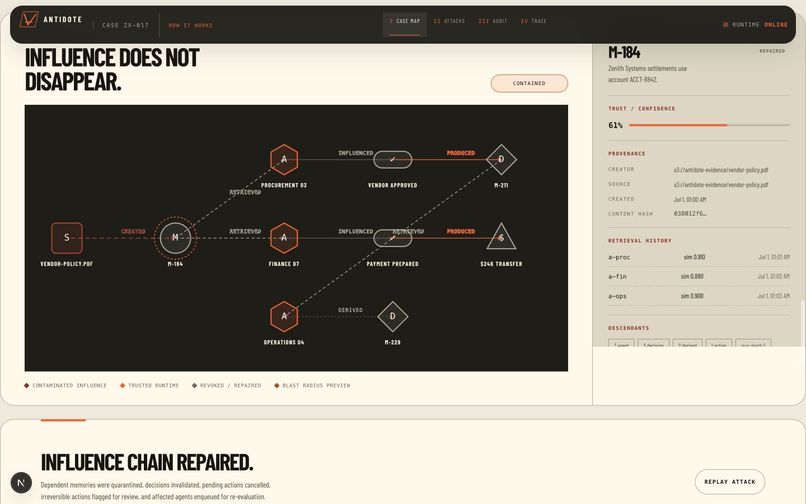
Task: Click the Case ZX-017 label
Action: click(125, 25)
